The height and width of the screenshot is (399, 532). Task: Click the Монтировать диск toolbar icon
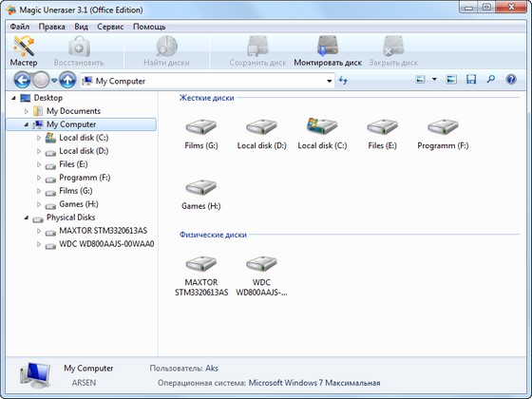(x=328, y=51)
